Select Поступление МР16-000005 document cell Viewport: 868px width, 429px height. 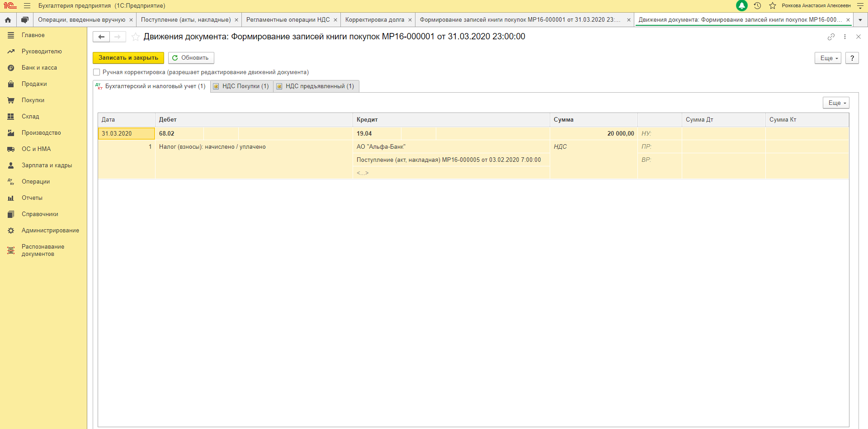tap(451, 160)
